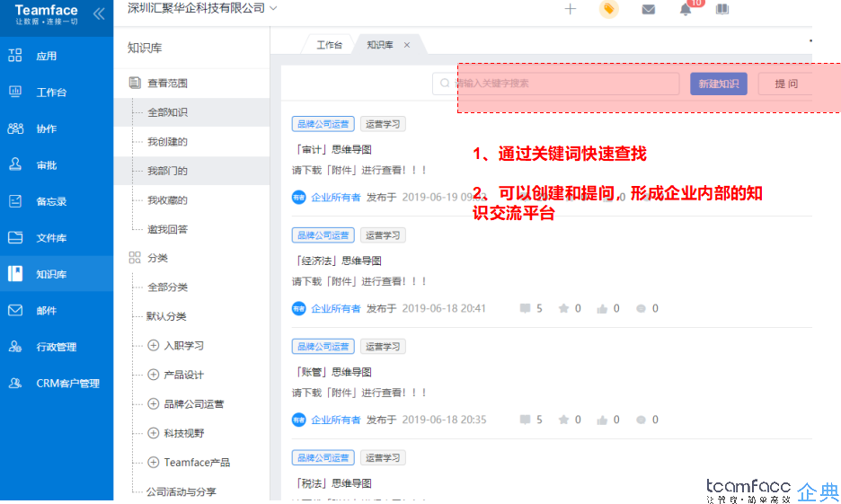Click the book icon in top bar

tap(722, 9)
